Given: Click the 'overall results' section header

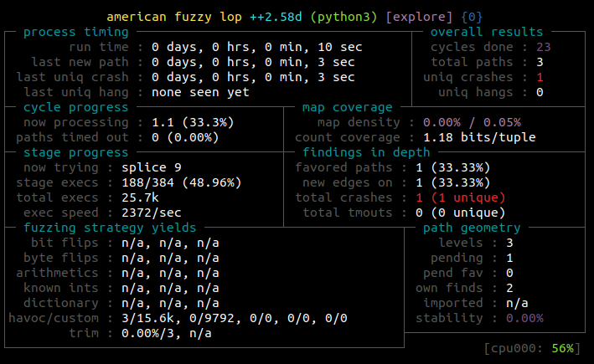Looking at the screenshot, I should point(487,32).
